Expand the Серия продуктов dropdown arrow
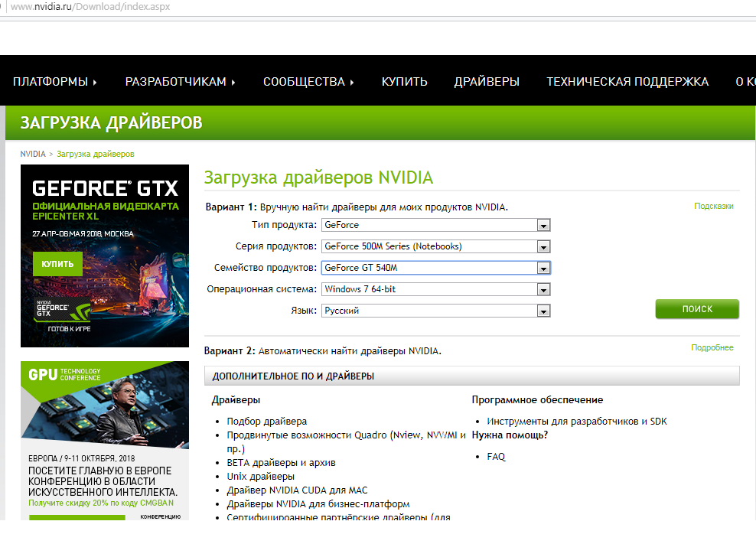 pyautogui.click(x=543, y=247)
